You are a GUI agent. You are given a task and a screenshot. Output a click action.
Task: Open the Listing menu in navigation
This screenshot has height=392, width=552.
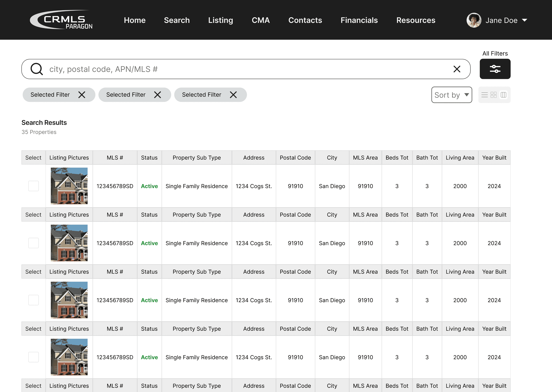click(220, 20)
